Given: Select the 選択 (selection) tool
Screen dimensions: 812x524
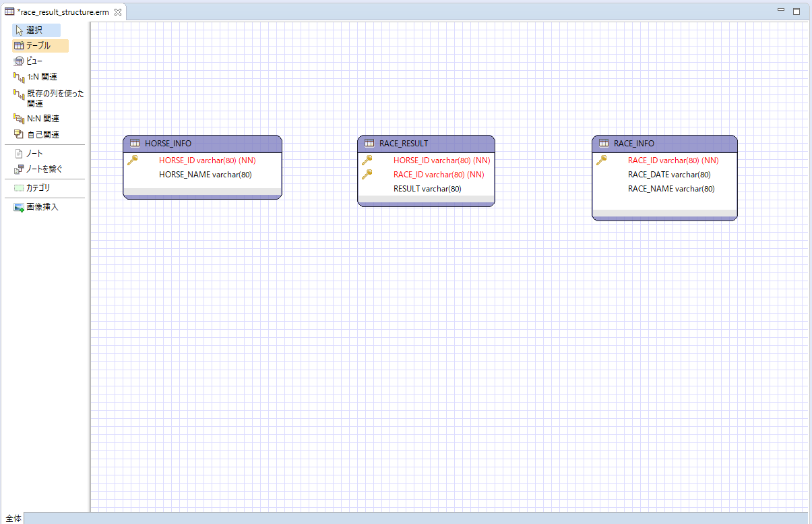Looking at the screenshot, I should pos(36,30).
